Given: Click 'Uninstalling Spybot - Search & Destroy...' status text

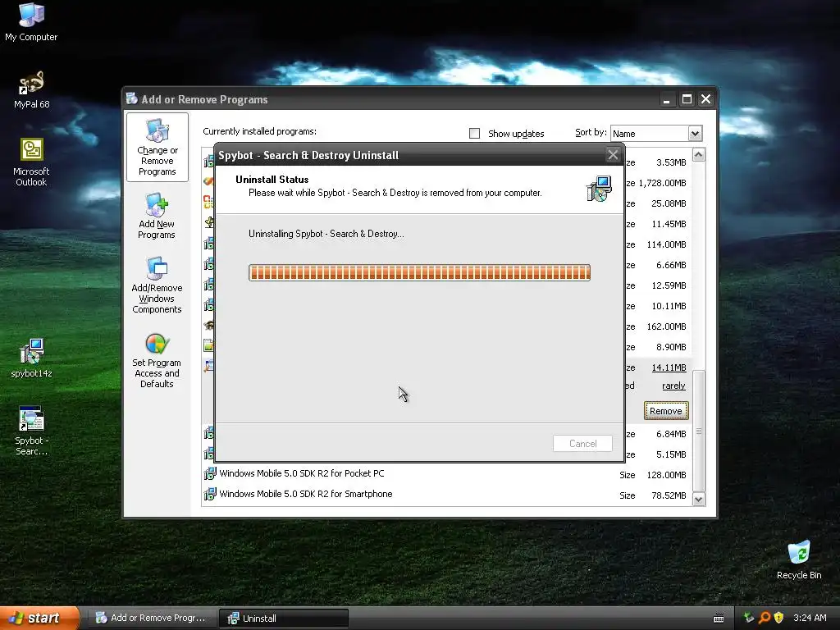Looking at the screenshot, I should point(326,234).
